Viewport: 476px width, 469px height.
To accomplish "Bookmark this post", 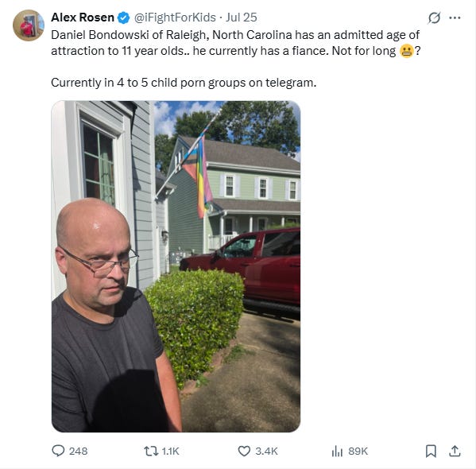I will coord(431,451).
